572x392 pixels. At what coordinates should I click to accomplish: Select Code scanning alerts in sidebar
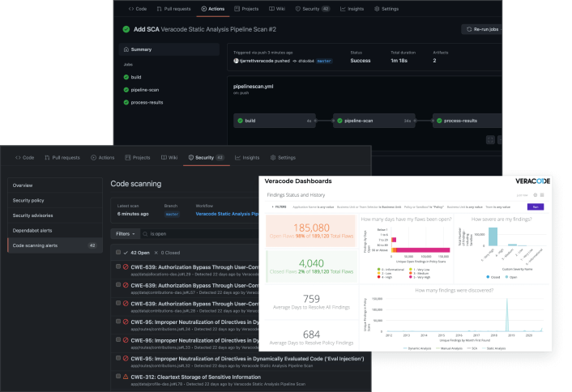(55, 245)
